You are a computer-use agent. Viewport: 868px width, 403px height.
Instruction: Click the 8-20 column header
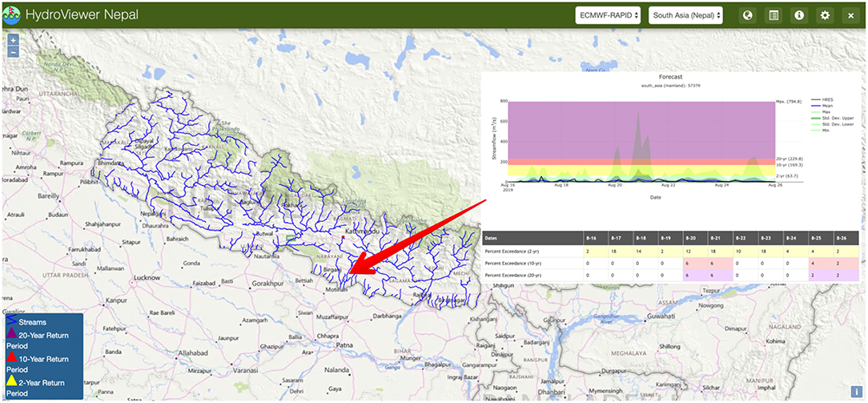(x=696, y=237)
